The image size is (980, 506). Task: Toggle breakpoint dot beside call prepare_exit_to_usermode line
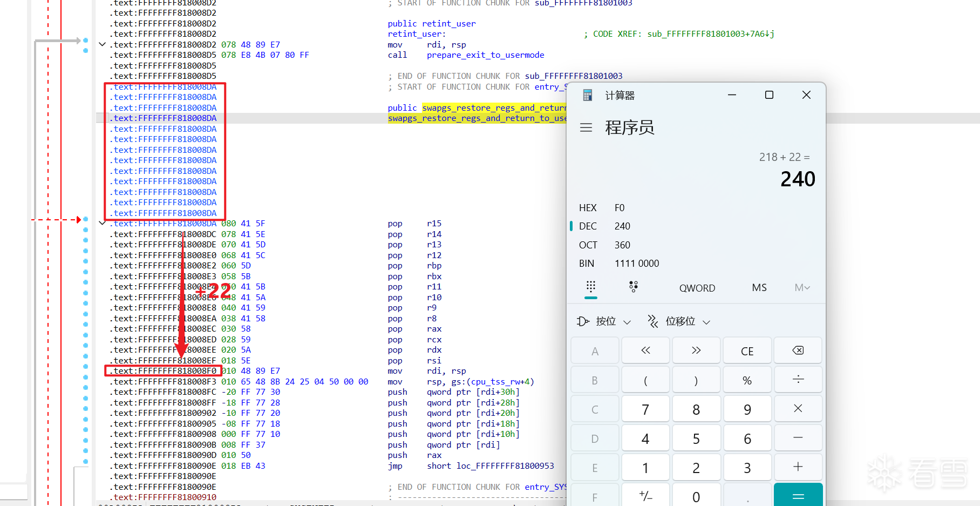pos(85,51)
